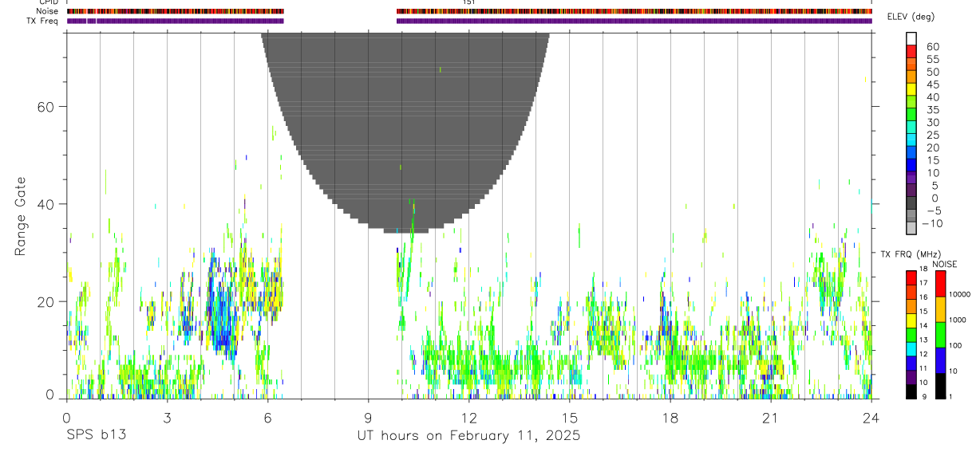Viewport: 980px width, 452px height.
Task: Click the cyan 12-13 MHz TX FRQ swatch
Action: click(911, 349)
